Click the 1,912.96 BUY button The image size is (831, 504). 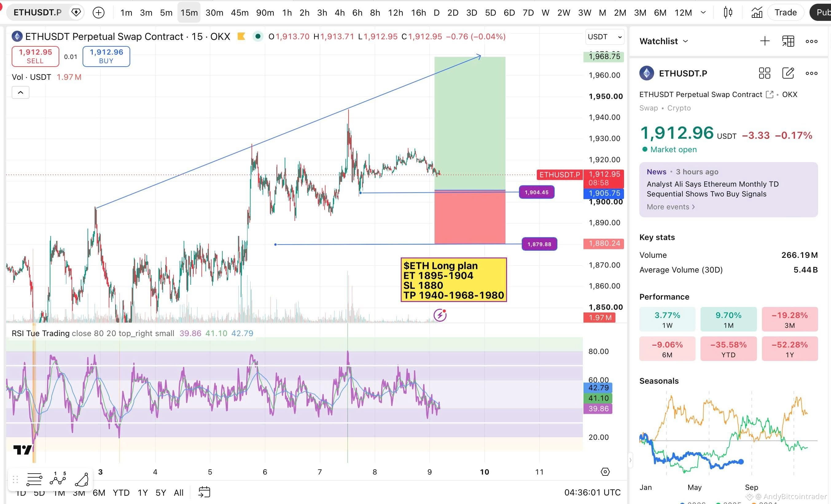tap(106, 56)
